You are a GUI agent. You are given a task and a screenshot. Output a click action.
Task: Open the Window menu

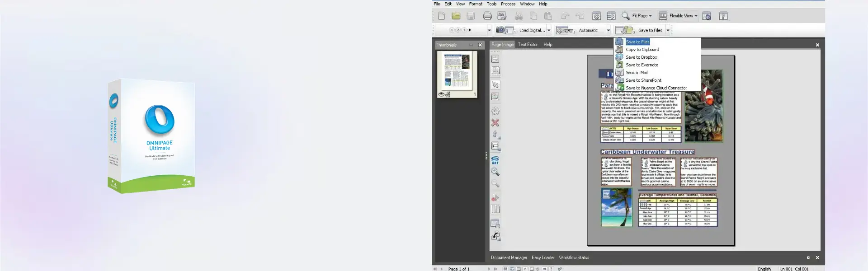(527, 4)
